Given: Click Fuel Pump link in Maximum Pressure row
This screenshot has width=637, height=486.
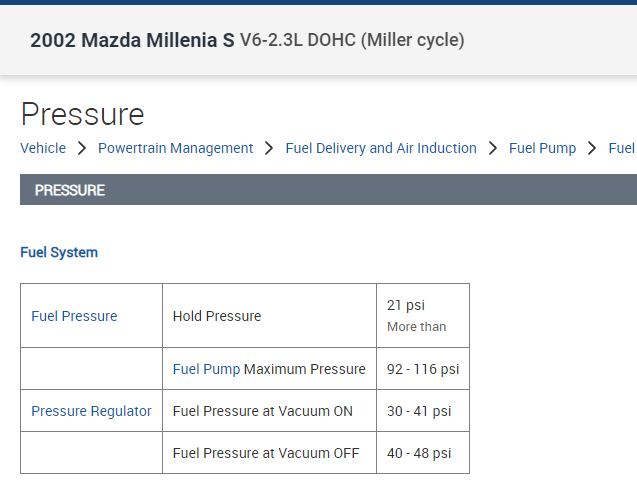Looking at the screenshot, I should point(206,369).
